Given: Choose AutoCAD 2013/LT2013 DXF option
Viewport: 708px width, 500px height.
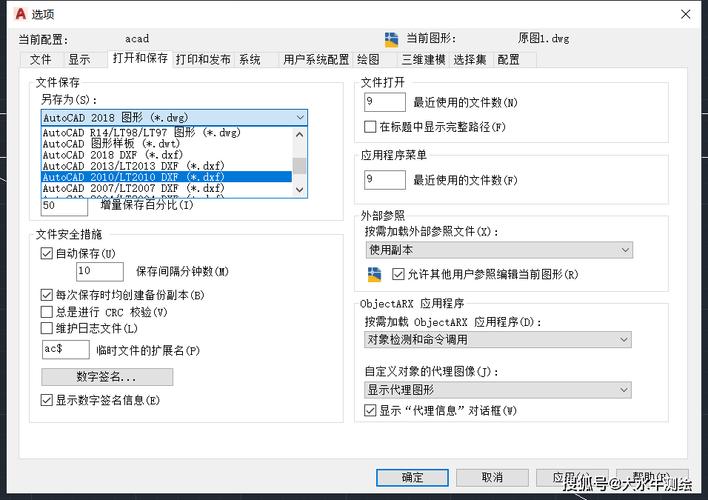Looking at the screenshot, I should [x=166, y=166].
